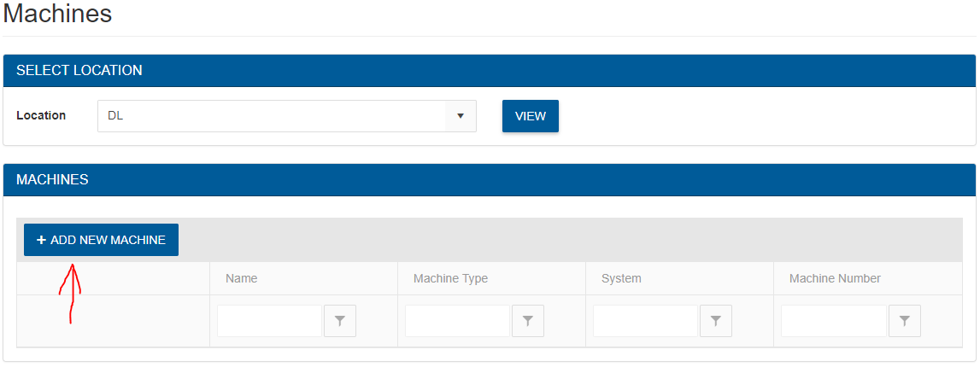Click the plus icon on Add New Machine

point(41,241)
